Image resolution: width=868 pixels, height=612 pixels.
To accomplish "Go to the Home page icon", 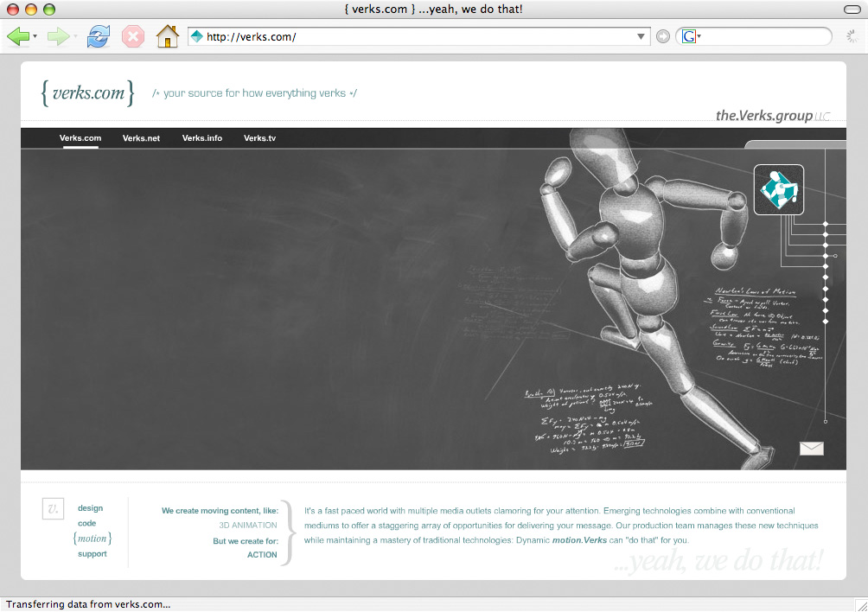I will 167,36.
